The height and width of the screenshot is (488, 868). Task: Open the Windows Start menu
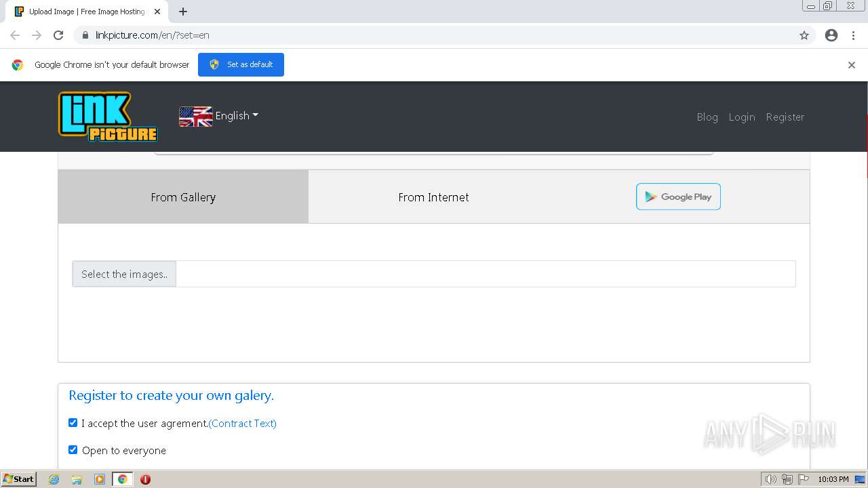tap(18, 479)
